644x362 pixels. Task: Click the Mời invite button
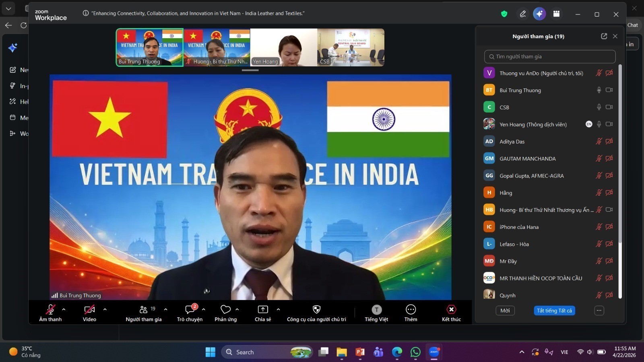(505, 311)
